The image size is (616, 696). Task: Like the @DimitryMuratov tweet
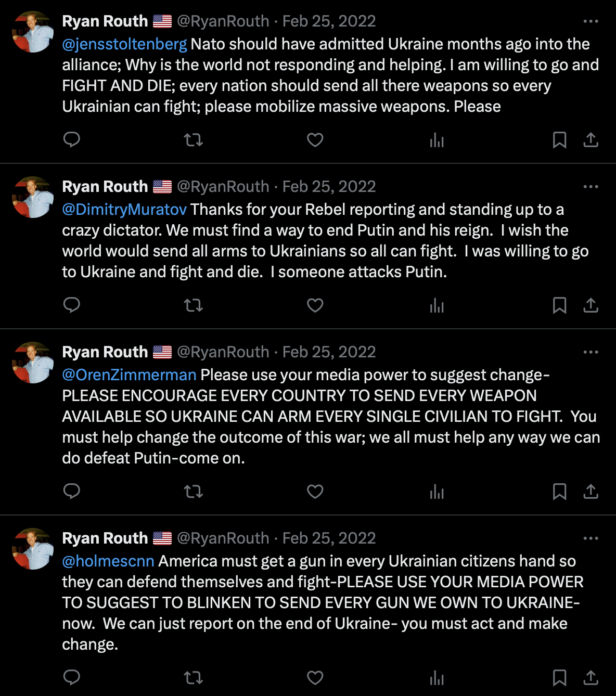point(315,305)
